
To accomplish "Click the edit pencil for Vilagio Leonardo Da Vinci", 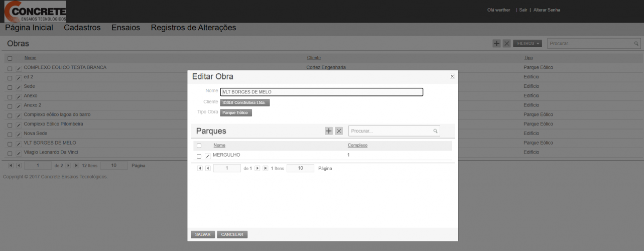I will [x=19, y=153].
